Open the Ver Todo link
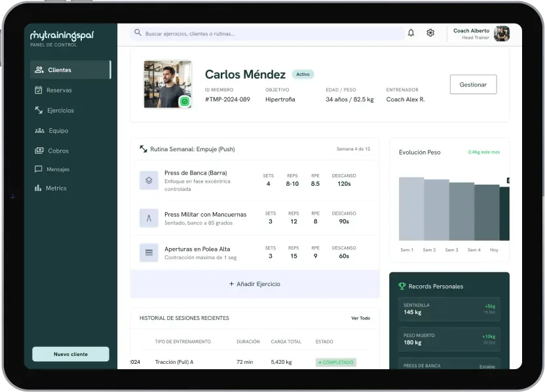The height and width of the screenshot is (392, 545). point(360,318)
